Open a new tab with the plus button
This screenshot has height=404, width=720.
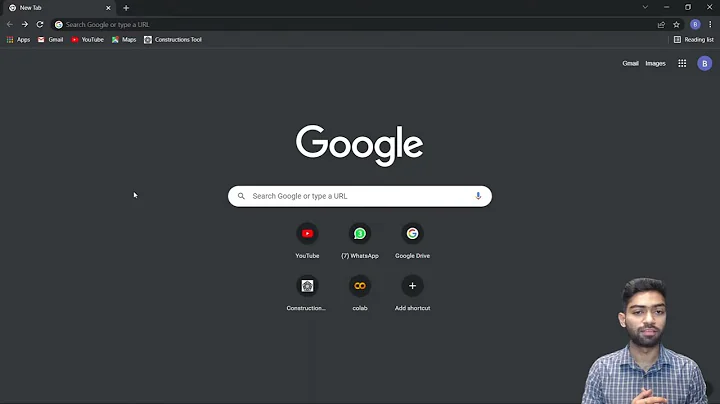click(126, 8)
